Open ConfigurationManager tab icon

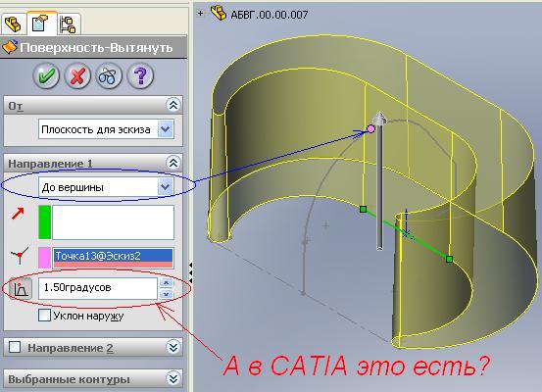click(68, 24)
